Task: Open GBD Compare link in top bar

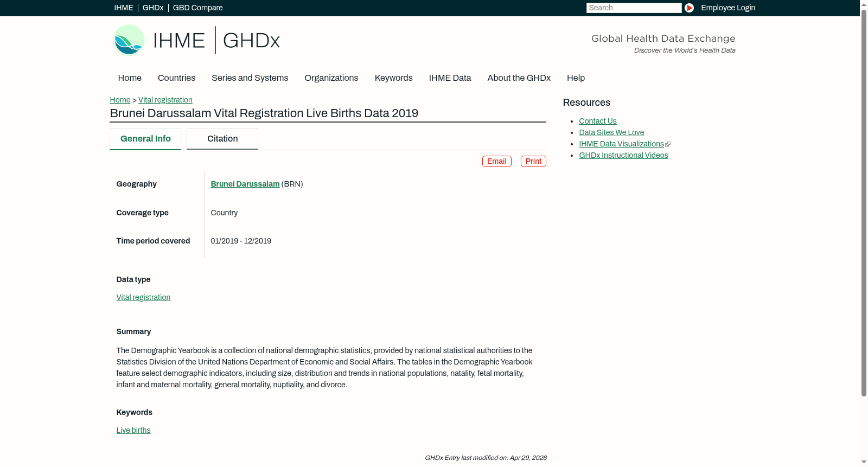Action: click(198, 8)
